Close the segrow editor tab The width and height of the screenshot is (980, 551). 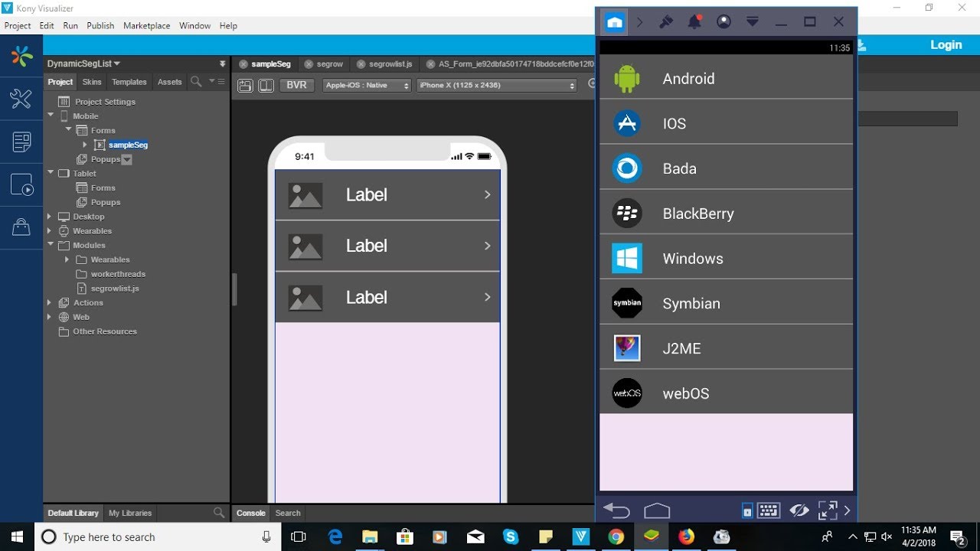click(x=309, y=64)
